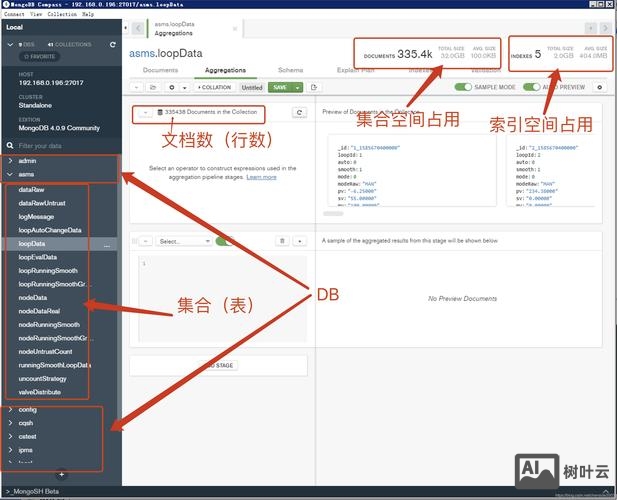617x500 pixels.
Task: Click the preview horizontal scrollbar thumb
Action: point(333,214)
